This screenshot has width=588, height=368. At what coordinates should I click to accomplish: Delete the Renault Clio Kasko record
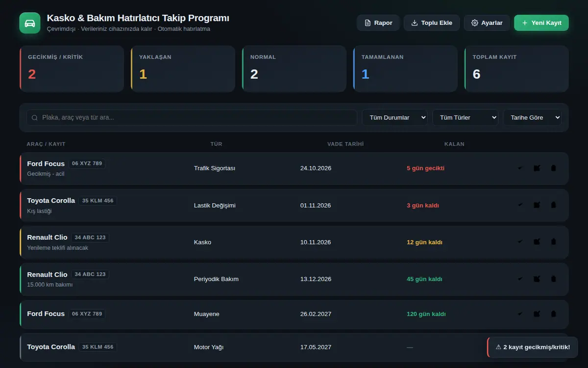[554, 242]
